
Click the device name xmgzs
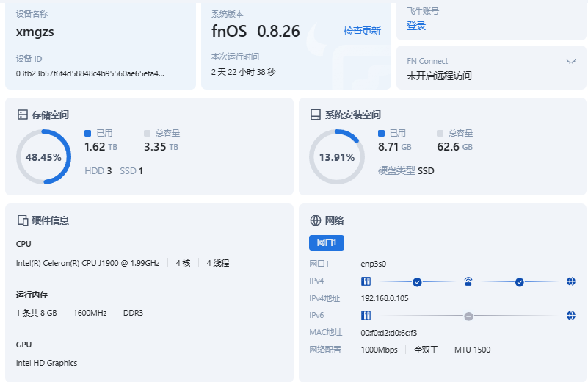coord(35,32)
